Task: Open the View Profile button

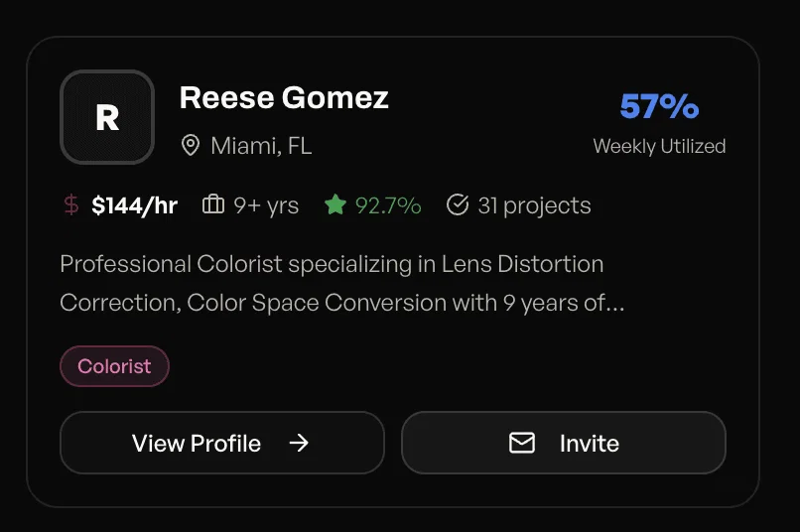Action: pos(221,443)
